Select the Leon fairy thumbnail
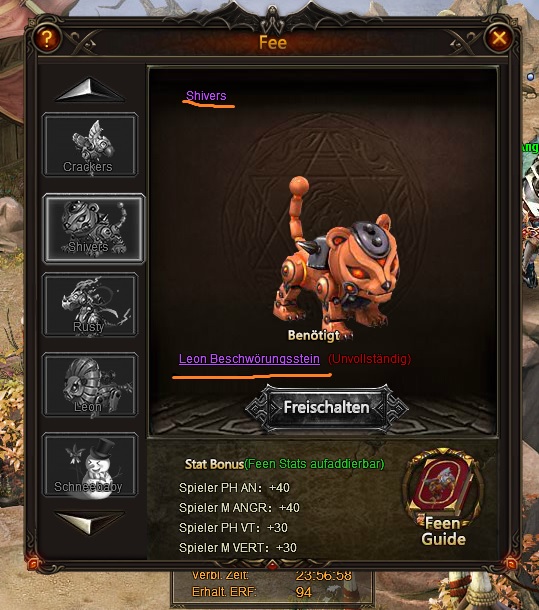Viewport: 539px width, 610px height. (x=90, y=385)
